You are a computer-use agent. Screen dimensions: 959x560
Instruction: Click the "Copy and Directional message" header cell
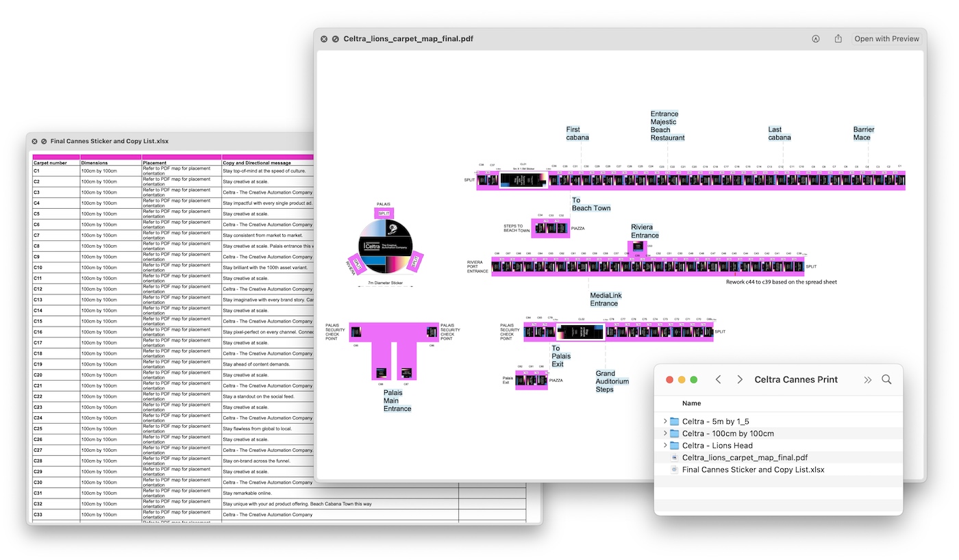click(267, 163)
